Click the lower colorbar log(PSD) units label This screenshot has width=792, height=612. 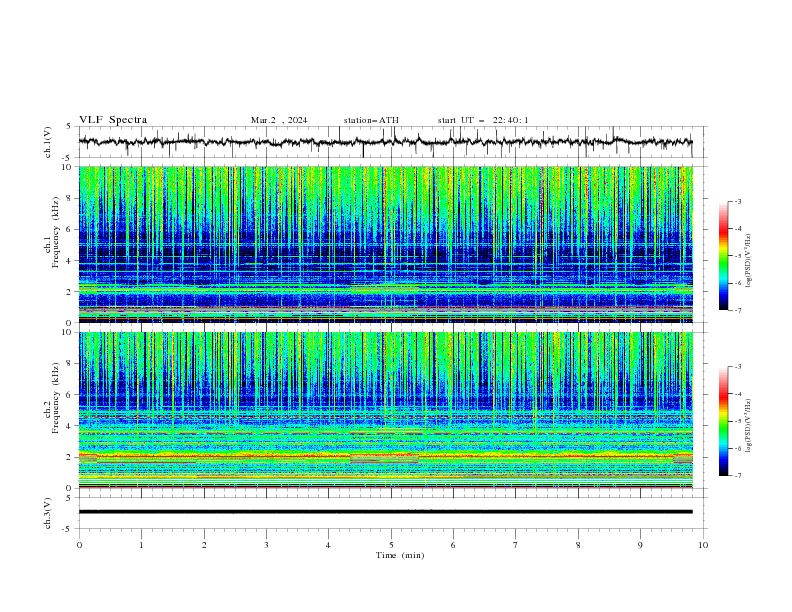(x=748, y=425)
